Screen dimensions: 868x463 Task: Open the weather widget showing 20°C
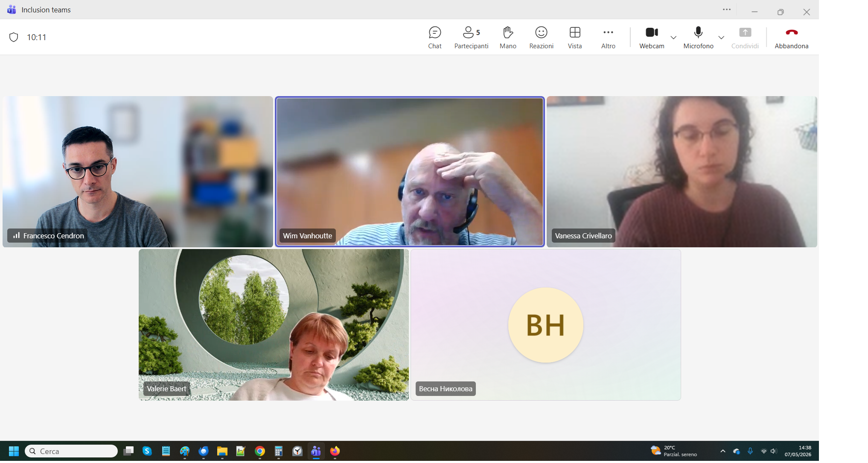[673, 451]
